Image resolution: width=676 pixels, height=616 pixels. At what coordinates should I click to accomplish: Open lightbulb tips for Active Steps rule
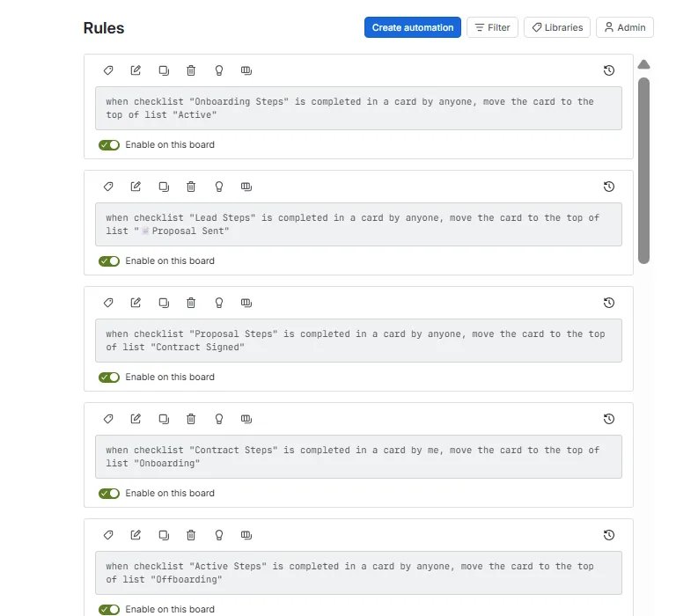tap(219, 535)
